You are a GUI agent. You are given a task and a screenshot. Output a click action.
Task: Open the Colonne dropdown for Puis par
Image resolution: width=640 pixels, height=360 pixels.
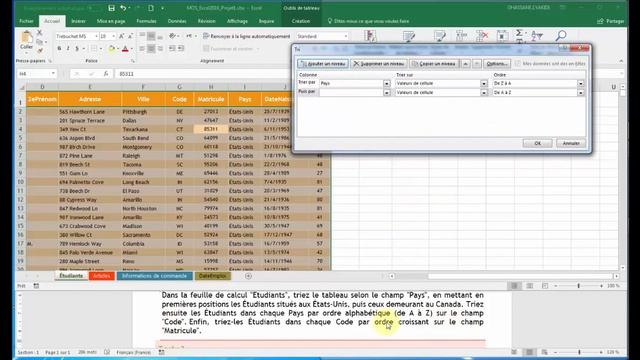387,93
